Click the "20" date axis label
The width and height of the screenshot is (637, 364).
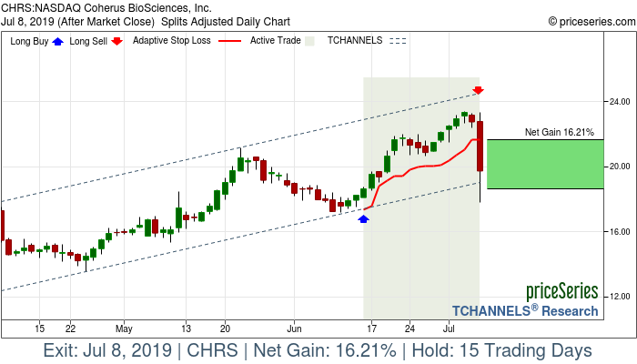[x=225, y=329]
